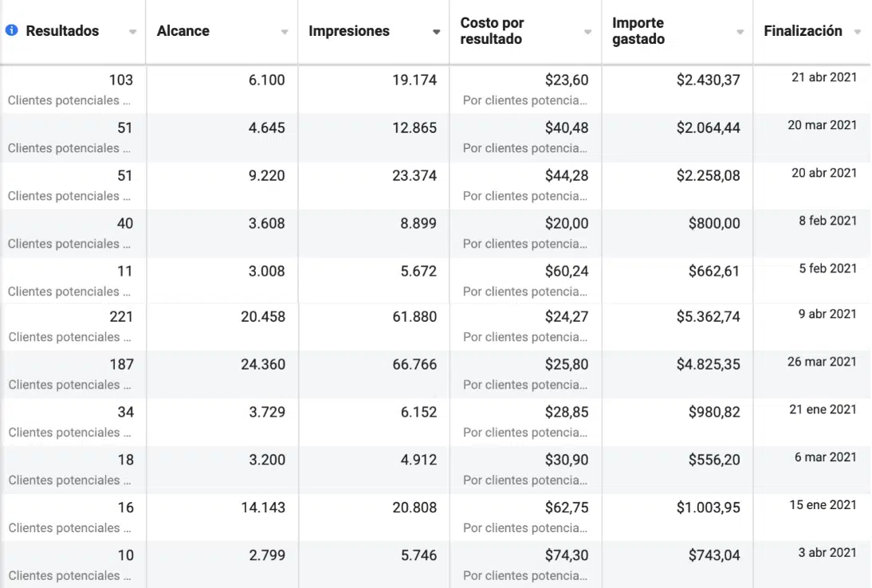
Task: Open the Resultados column dropdown arrow
Action: click(x=132, y=33)
